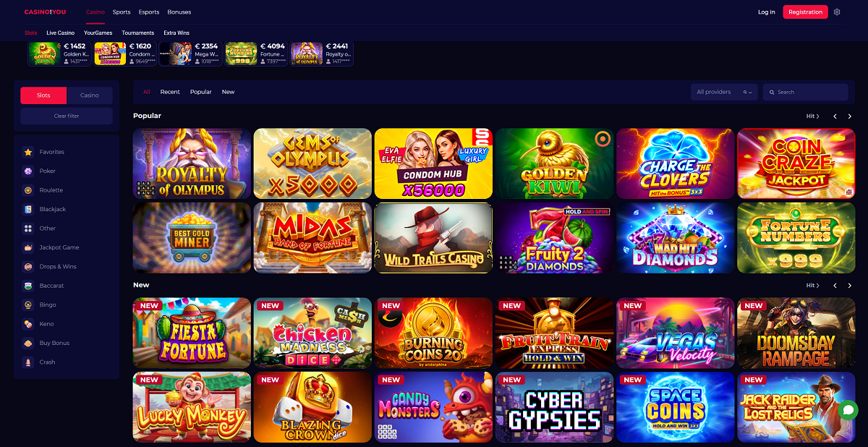Select the Popular game filter
The image size is (868, 447).
[201, 92]
